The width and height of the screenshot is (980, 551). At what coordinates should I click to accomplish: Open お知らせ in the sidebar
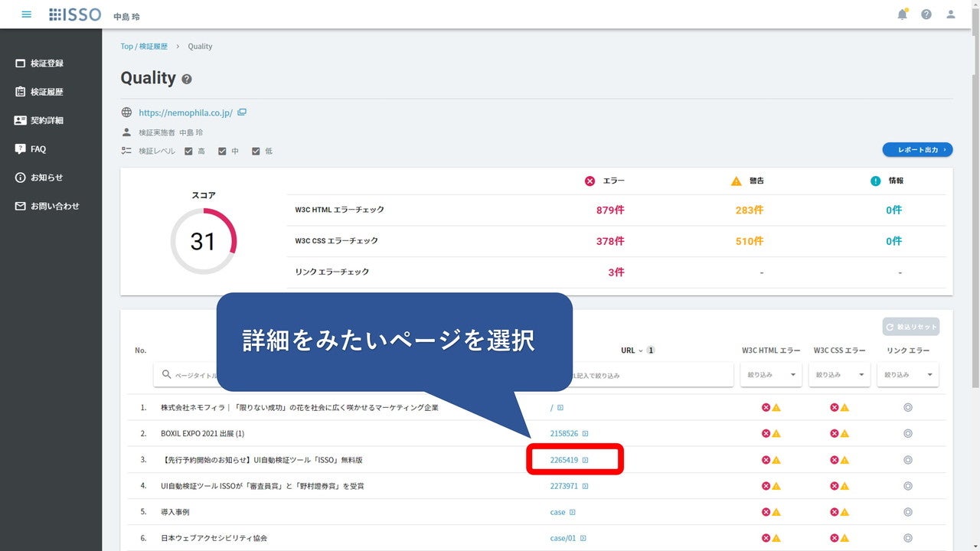tap(47, 178)
